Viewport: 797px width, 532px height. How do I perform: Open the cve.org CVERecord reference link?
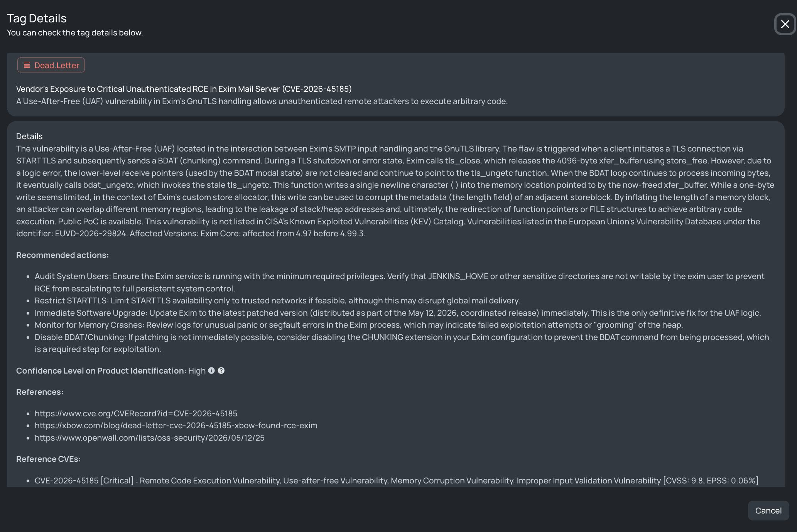(x=136, y=413)
